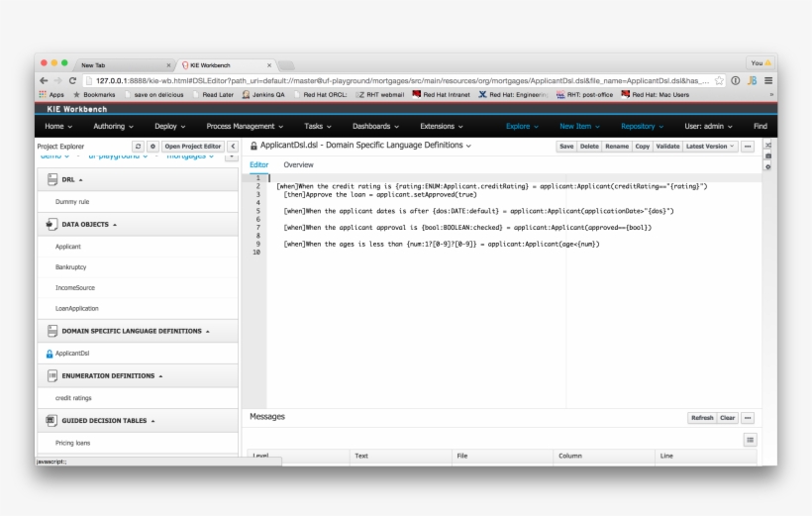812x516 pixels.
Task: Click the Guided Decision Tables section icon
Action: pos(51,421)
